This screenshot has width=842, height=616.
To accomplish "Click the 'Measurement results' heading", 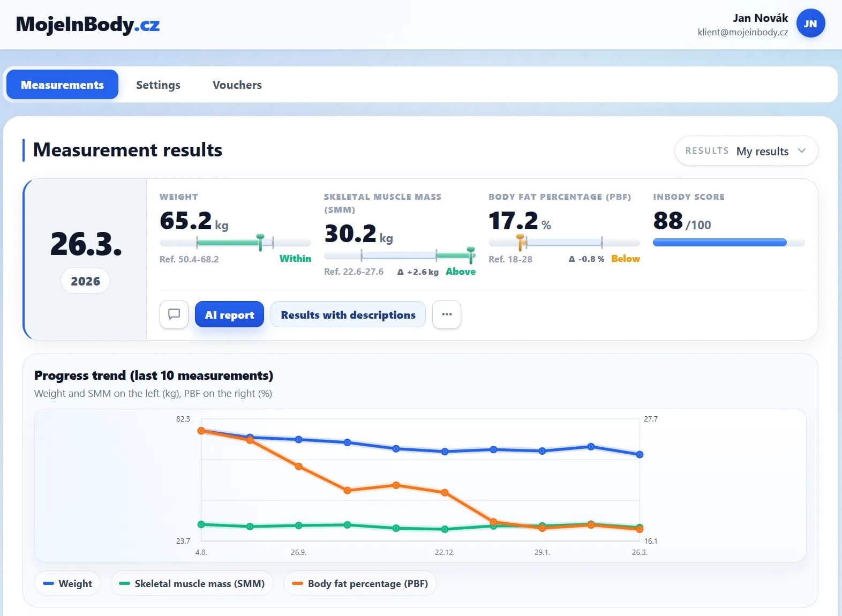I will (x=127, y=150).
